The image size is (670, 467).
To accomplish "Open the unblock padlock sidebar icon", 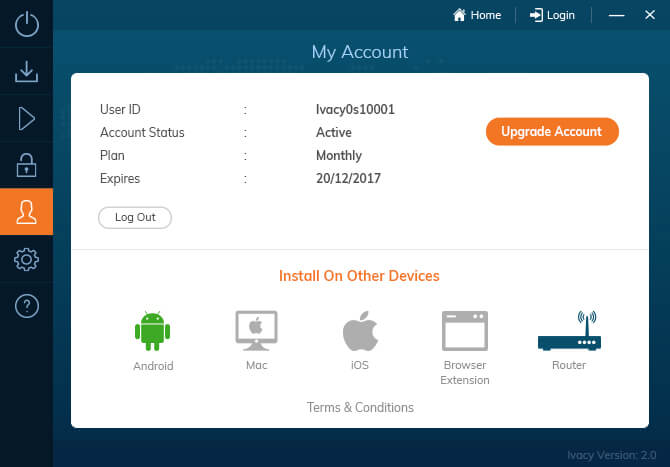I will pyautogui.click(x=26, y=165).
